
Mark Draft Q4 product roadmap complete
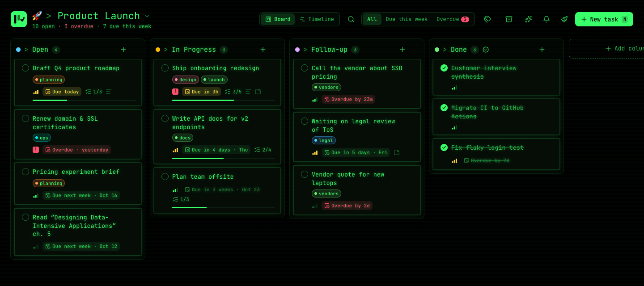click(x=25, y=68)
